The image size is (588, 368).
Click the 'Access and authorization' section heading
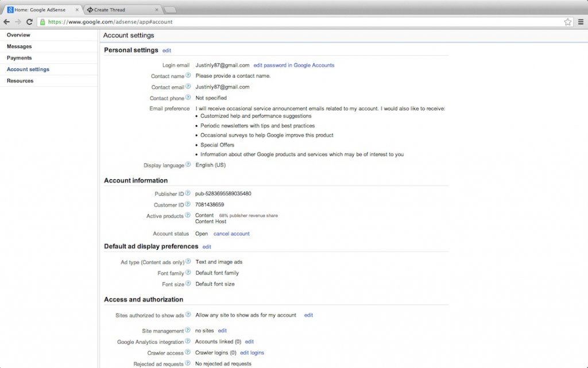(144, 300)
